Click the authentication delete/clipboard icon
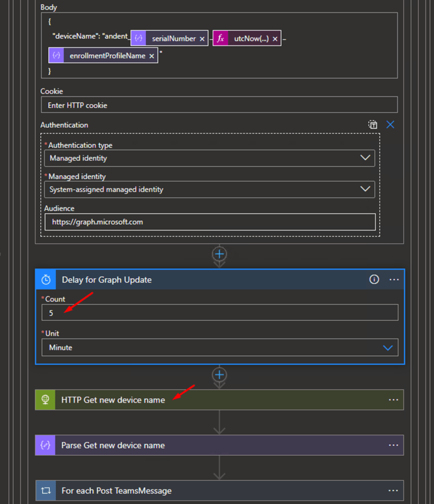The height and width of the screenshot is (504, 434). click(373, 125)
